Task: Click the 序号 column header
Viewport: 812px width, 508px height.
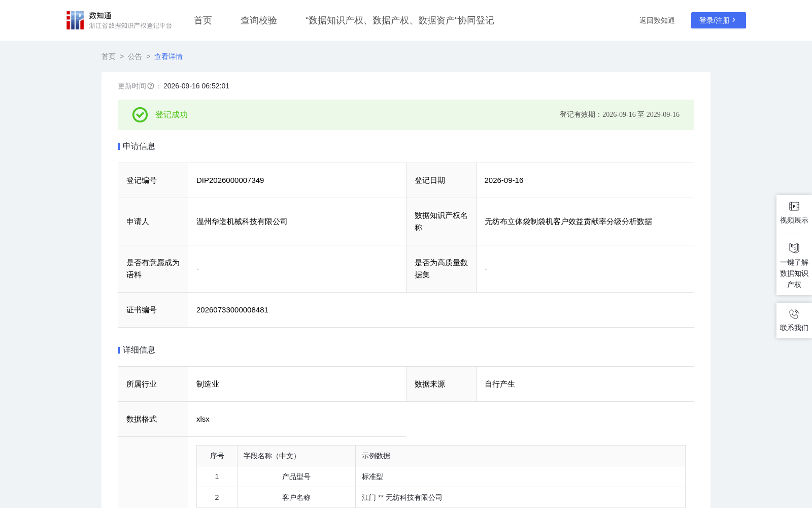Action: click(x=217, y=456)
